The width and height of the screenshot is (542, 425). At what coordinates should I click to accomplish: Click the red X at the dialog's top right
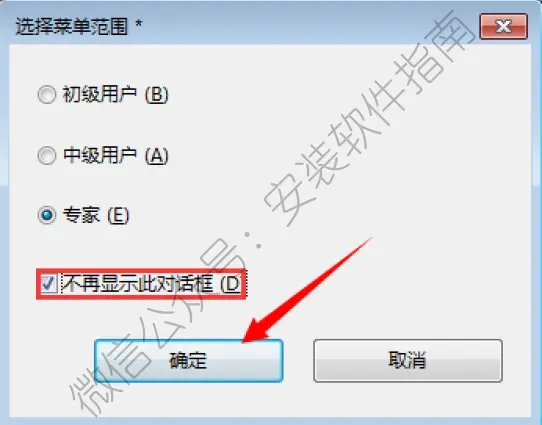tap(504, 26)
